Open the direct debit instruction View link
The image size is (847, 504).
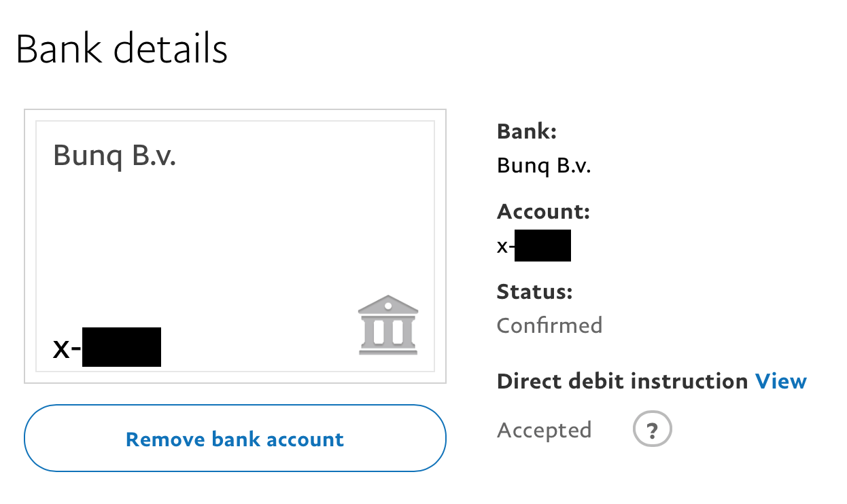pyautogui.click(x=780, y=381)
